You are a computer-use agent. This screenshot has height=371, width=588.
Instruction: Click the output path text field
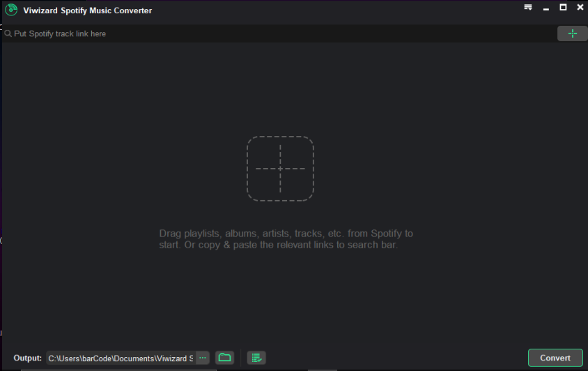121,358
